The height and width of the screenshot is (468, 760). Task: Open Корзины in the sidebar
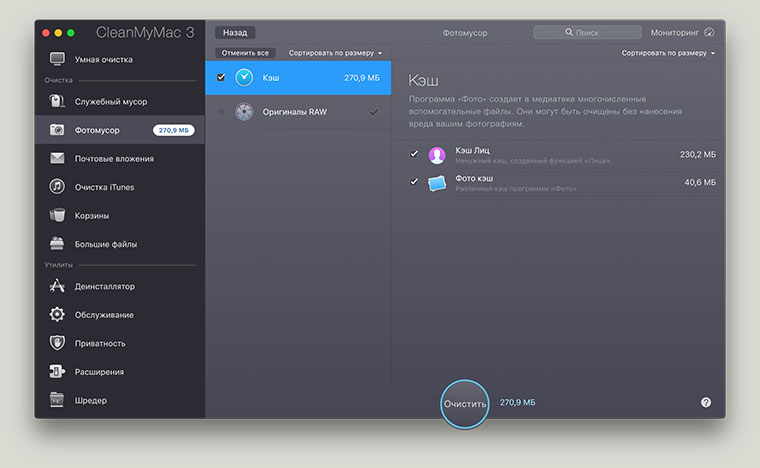(120, 216)
